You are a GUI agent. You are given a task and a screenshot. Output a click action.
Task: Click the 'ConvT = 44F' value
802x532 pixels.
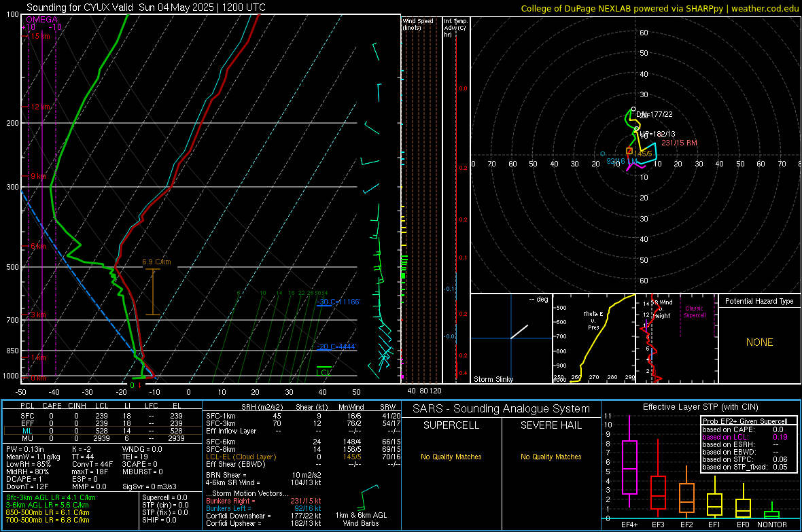click(x=92, y=464)
